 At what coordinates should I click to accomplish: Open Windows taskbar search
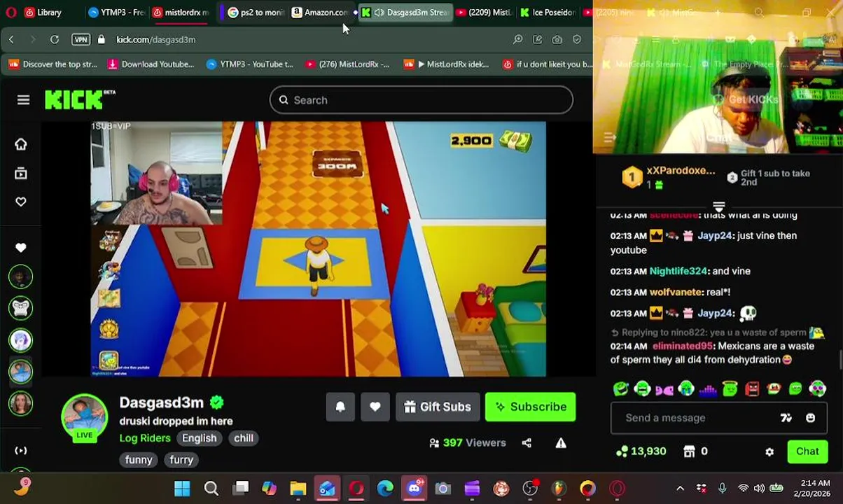(x=211, y=489)
